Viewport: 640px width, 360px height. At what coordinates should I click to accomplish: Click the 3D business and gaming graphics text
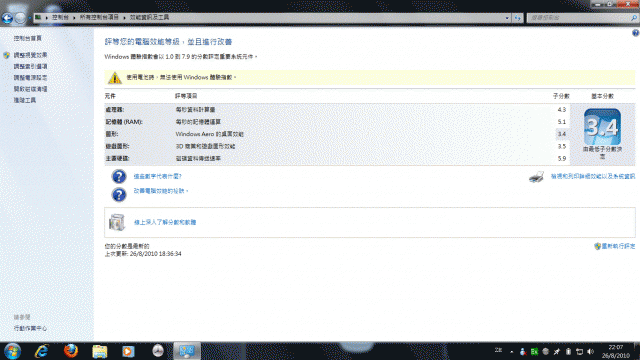pos(205,147)
